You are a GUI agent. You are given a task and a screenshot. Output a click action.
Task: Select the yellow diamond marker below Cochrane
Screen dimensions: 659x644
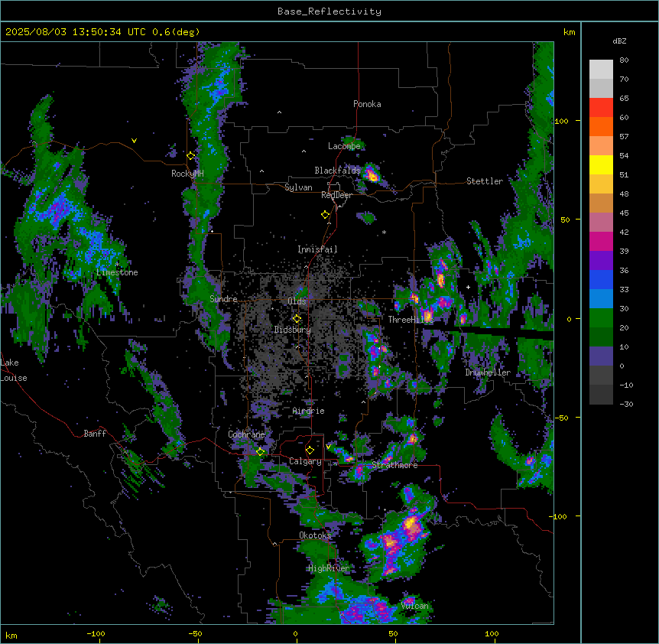(261, 452)
